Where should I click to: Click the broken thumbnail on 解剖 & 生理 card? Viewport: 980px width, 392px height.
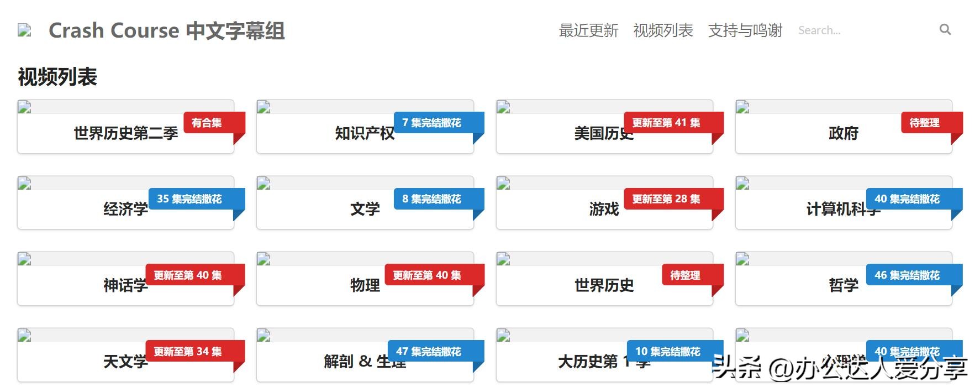point(264,336)
